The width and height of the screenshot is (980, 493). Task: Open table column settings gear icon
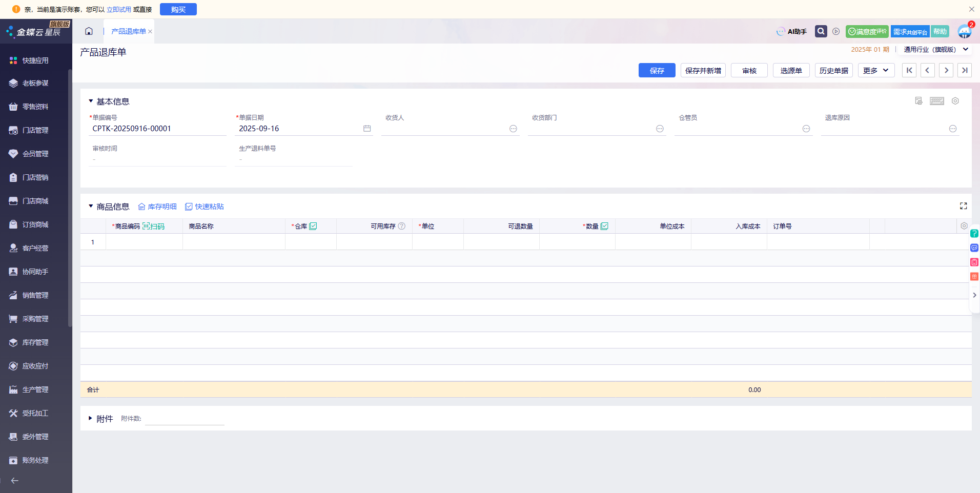click(964, 226)
